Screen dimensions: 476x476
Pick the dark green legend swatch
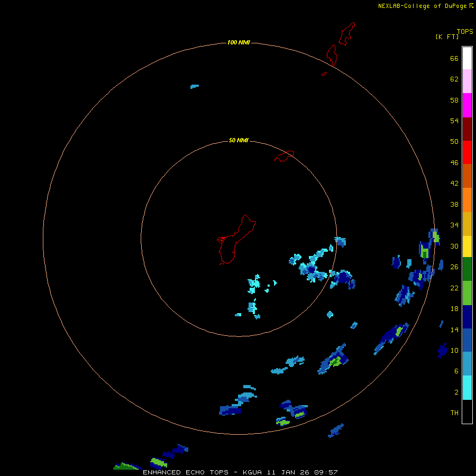pyautogui.click(x=467, y=269)
